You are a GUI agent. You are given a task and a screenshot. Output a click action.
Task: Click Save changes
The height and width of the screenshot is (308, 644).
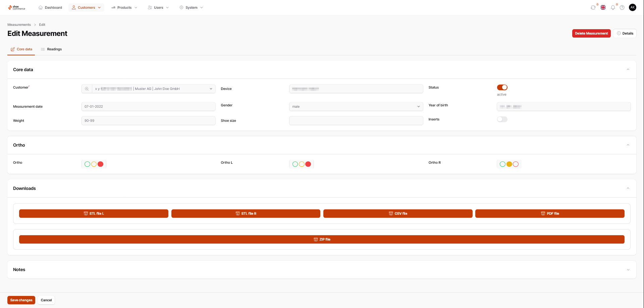(x=21, y=300)
